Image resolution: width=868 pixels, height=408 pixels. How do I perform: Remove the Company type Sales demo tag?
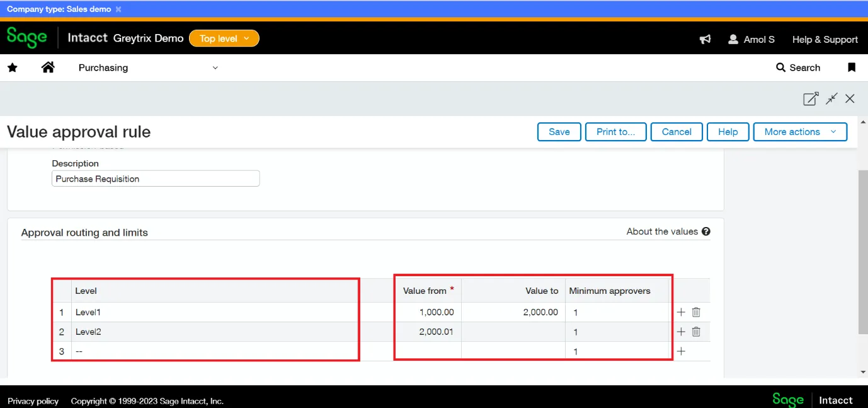118,9
